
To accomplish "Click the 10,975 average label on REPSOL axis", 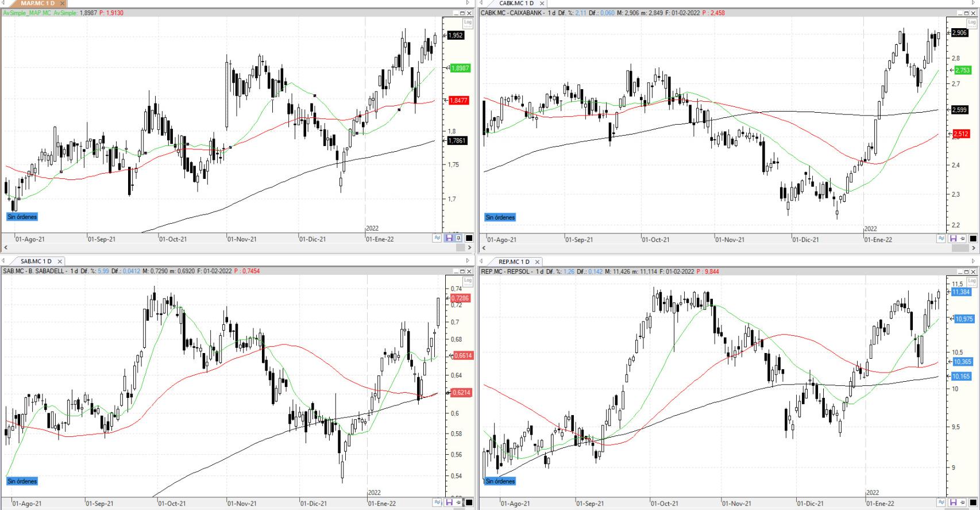I will (963, 319).
